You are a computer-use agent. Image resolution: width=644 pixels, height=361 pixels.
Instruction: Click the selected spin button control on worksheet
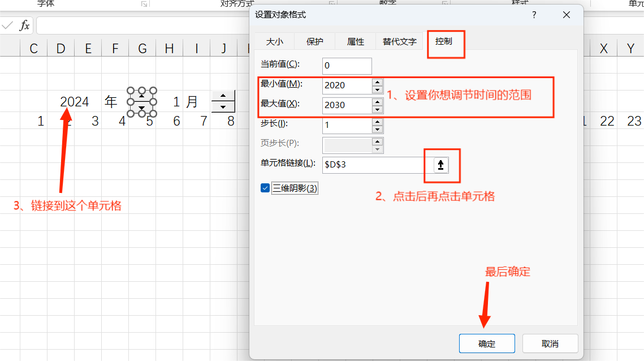coord(142,101)
